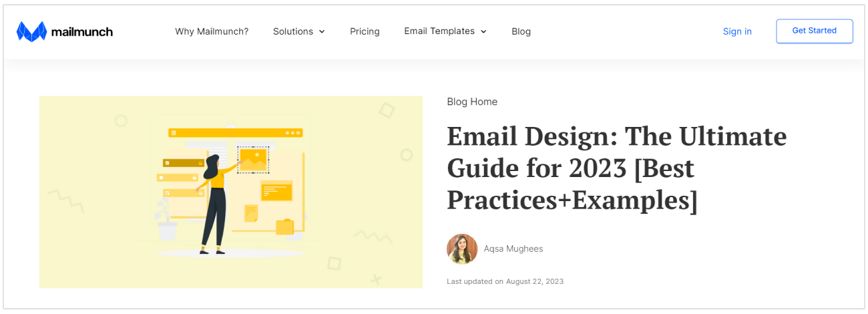Open the Aqsa Mughees author name
Image resolution: width=868 pixels, height=314 pixels.
pos(513,249)
